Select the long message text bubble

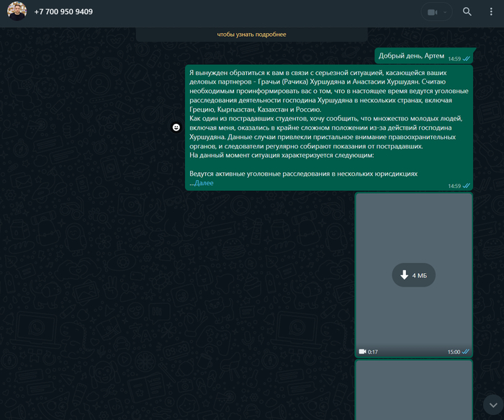pos(324,115)
